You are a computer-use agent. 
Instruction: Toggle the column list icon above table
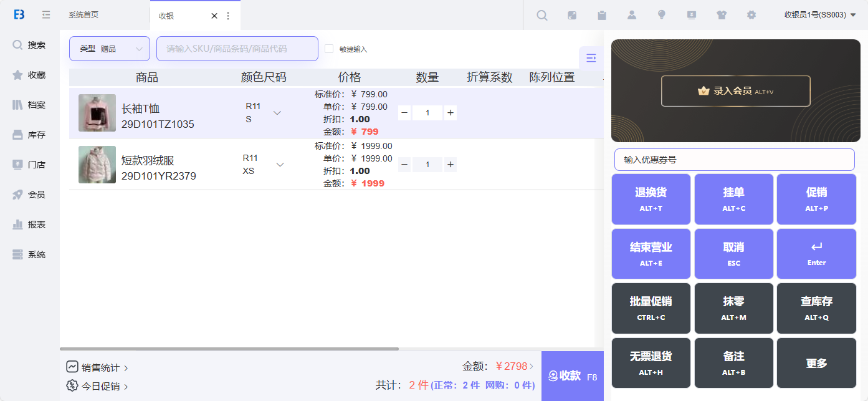coord(591,58)
